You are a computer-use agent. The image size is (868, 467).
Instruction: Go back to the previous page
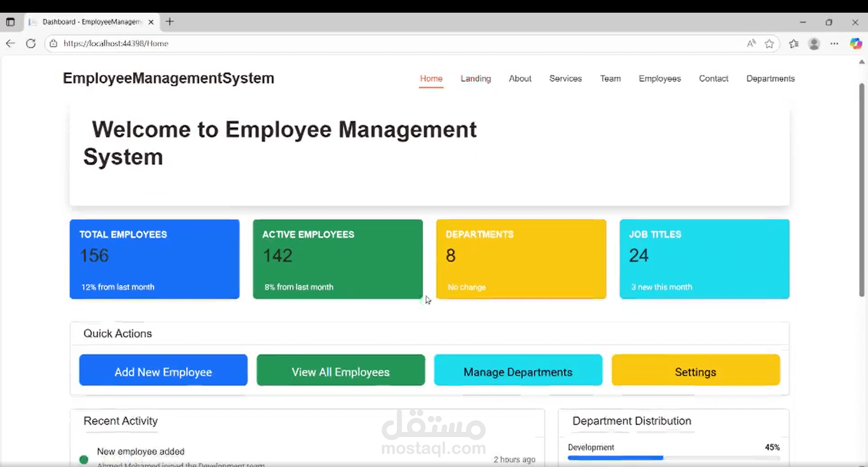point(10,43)
